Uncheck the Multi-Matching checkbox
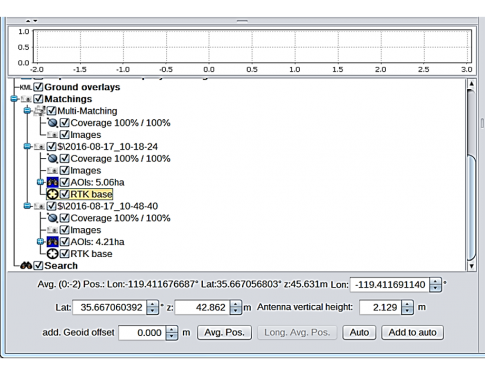Screen dimensions: 485x375 pos(51,111)
